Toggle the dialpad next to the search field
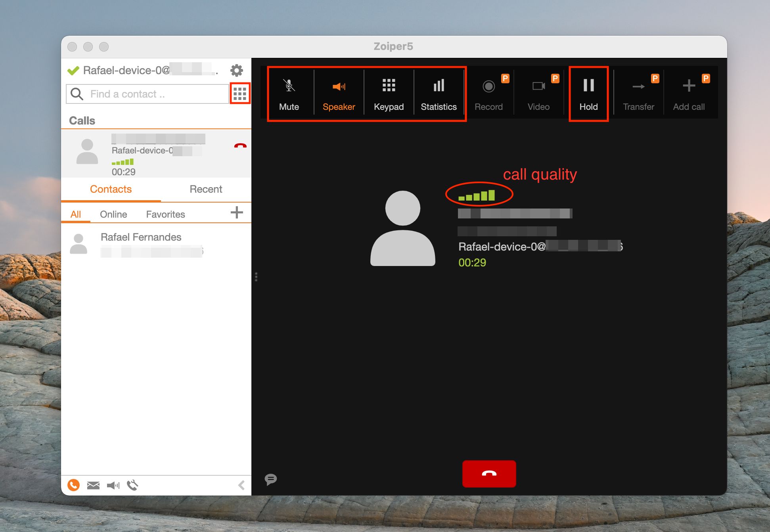Viewport: 770px width, 532px height. [240, 94]
